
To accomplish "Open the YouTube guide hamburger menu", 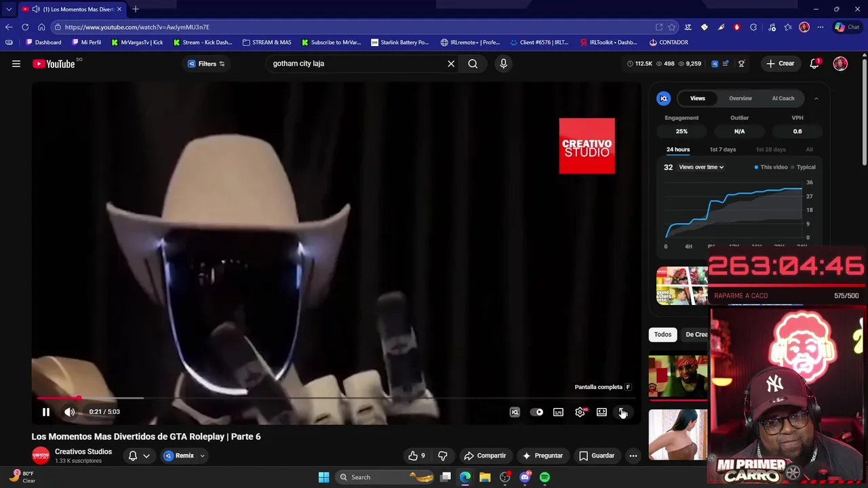I will pos(16,64).
